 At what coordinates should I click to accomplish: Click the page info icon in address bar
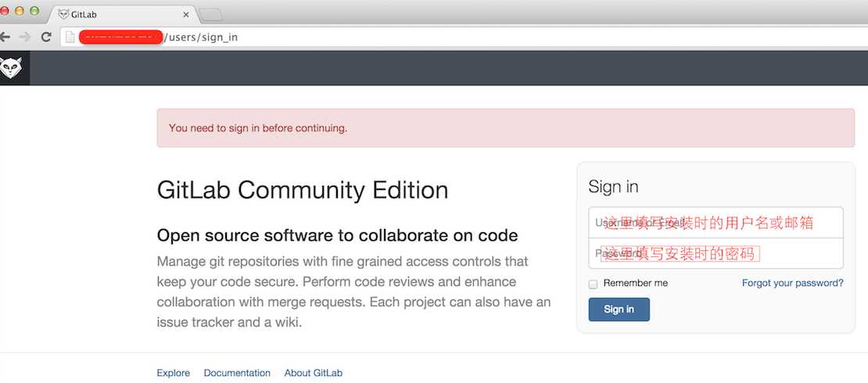(70, 37)
